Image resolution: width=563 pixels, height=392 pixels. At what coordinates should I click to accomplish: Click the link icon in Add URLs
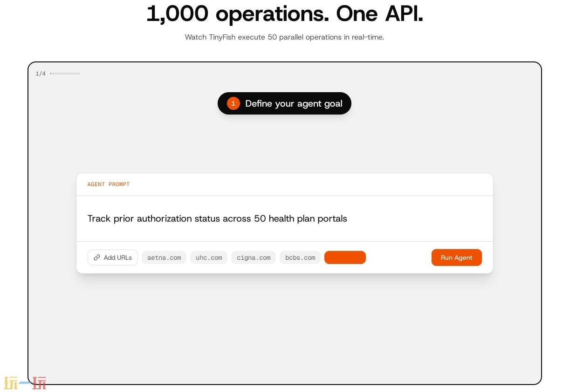tap(97, 257)
